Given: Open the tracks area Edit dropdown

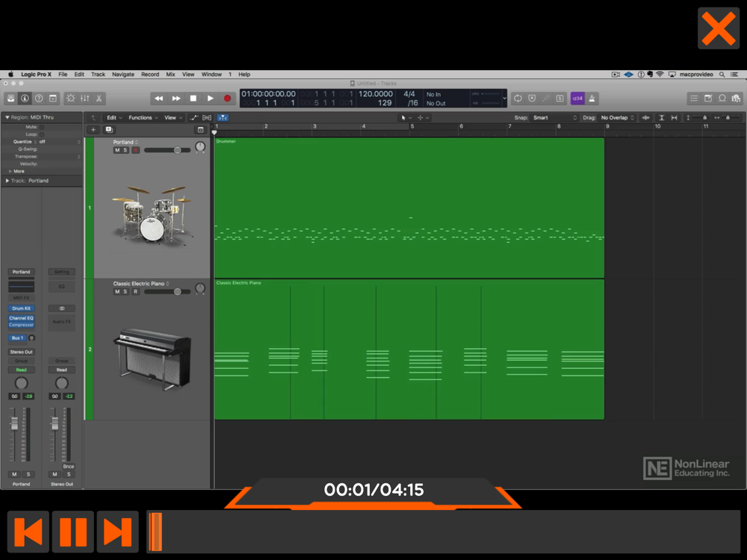Looking at the screenshot, I should point(114,118).
